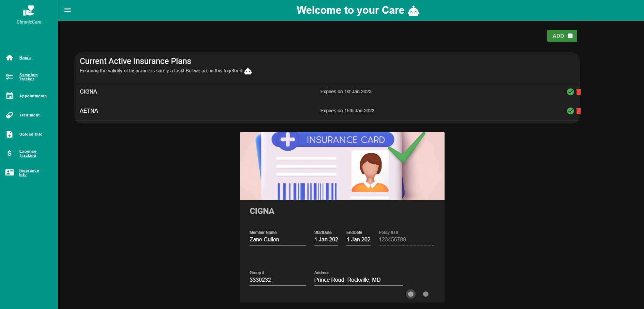Screen dimensions: 644x309
Task: Edit the Group # field
Action: tap(278, 280)
